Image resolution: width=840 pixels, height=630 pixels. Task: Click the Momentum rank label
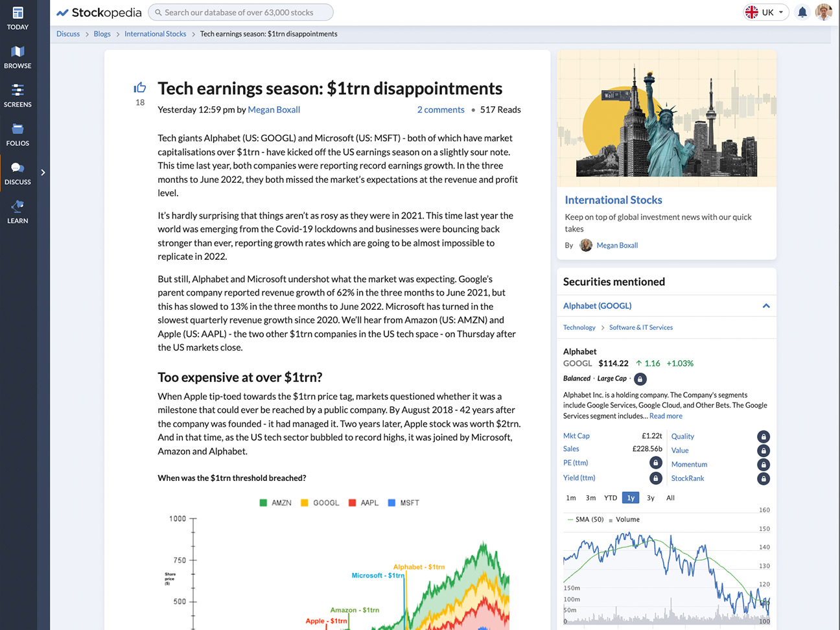689,465
